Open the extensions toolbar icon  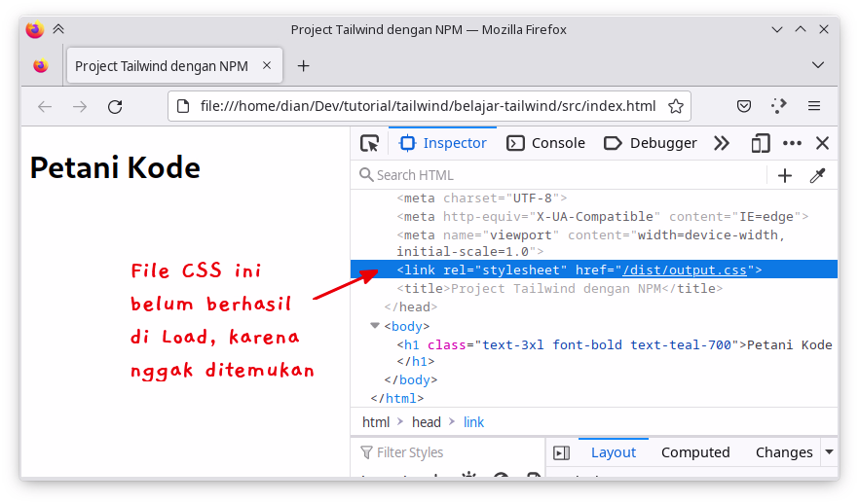pos(778,106)
